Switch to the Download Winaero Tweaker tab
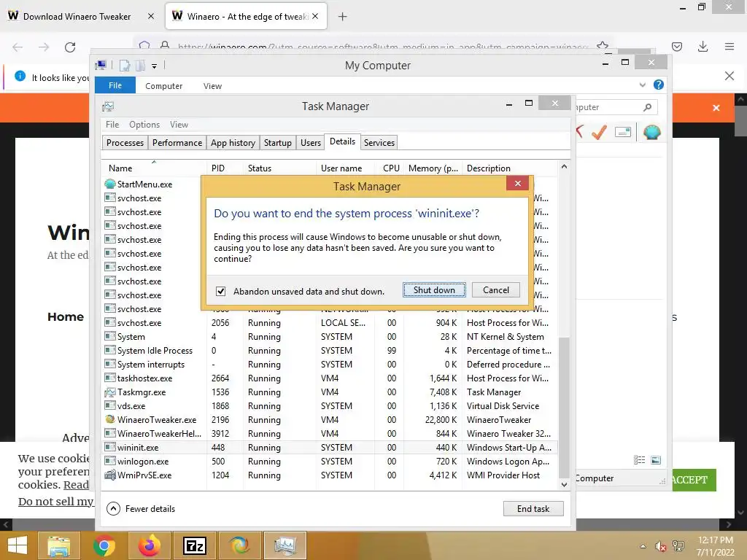This screenshot has height=560, width=747. tap(77, 17)
